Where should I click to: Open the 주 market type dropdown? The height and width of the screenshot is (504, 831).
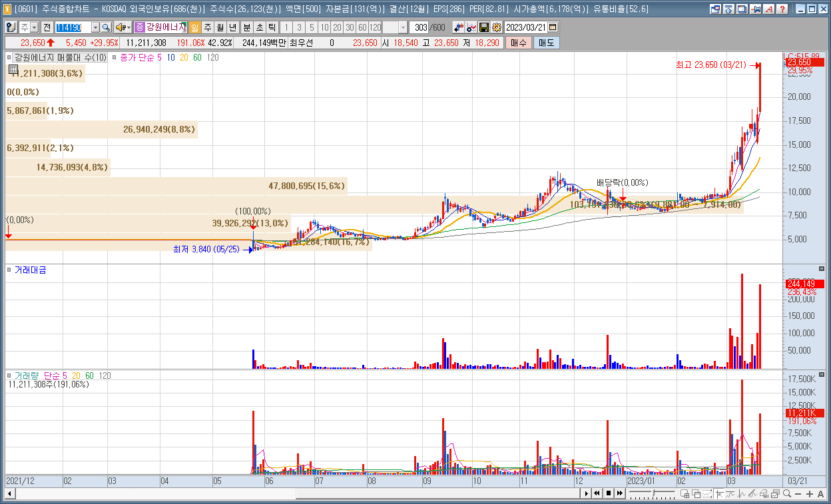coord(34,27)
